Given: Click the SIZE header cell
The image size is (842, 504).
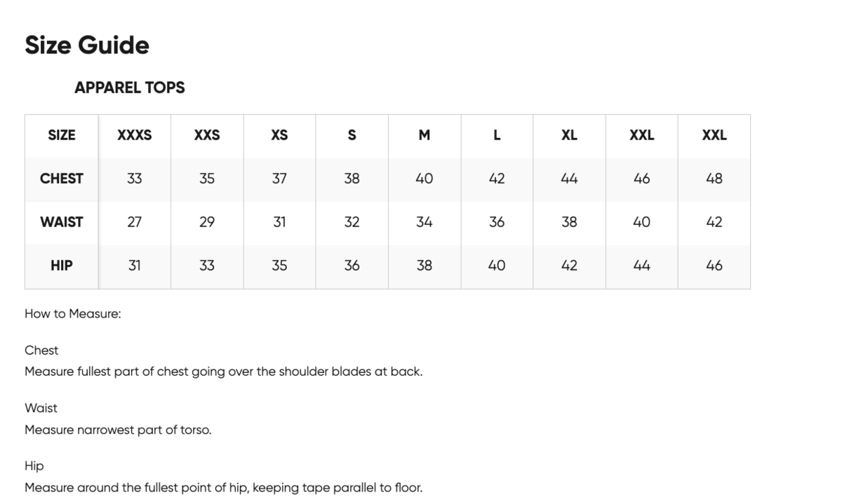Looking at the screenshot, I should (x=62, y=135).
